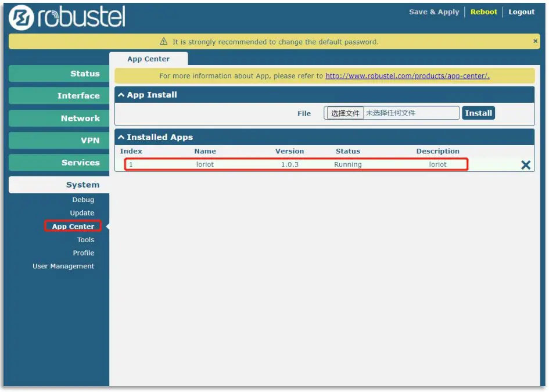The width and height of the screenshot is (549, 392).
Task: Click loriot in the Description column
Action: pos(437,164)
